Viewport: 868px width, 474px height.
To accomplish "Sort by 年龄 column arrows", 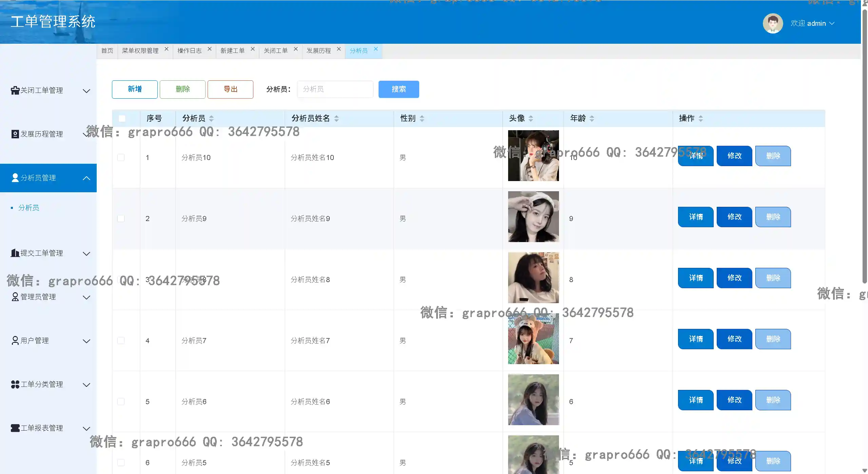I will click(592, 118).
